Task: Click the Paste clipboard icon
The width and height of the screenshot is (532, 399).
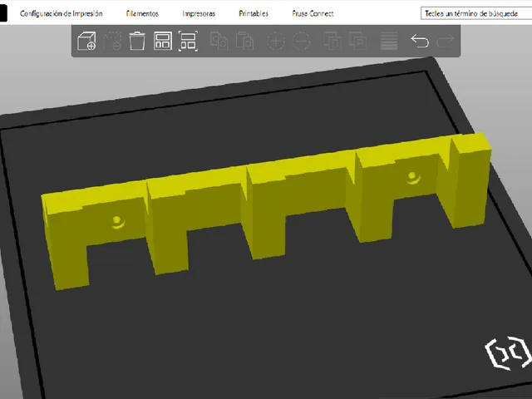Action: click(x=244, y=41)
